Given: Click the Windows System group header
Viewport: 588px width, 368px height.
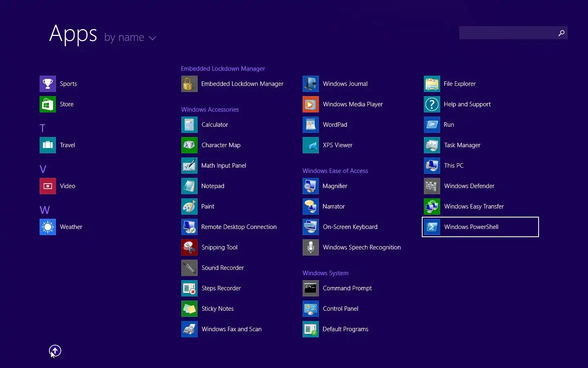Looking at the screenshot, I should point(325,273).
